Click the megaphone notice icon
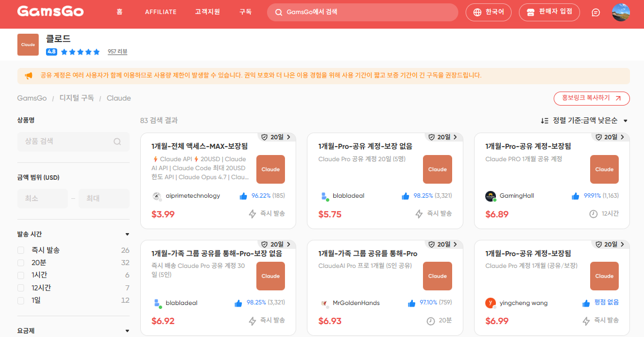Viewport: 644px width, 337px height. [x=29, y=76]
